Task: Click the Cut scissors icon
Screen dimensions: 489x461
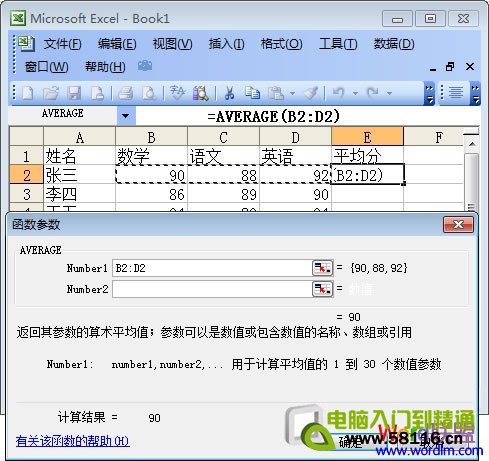Action: (229, 93)
